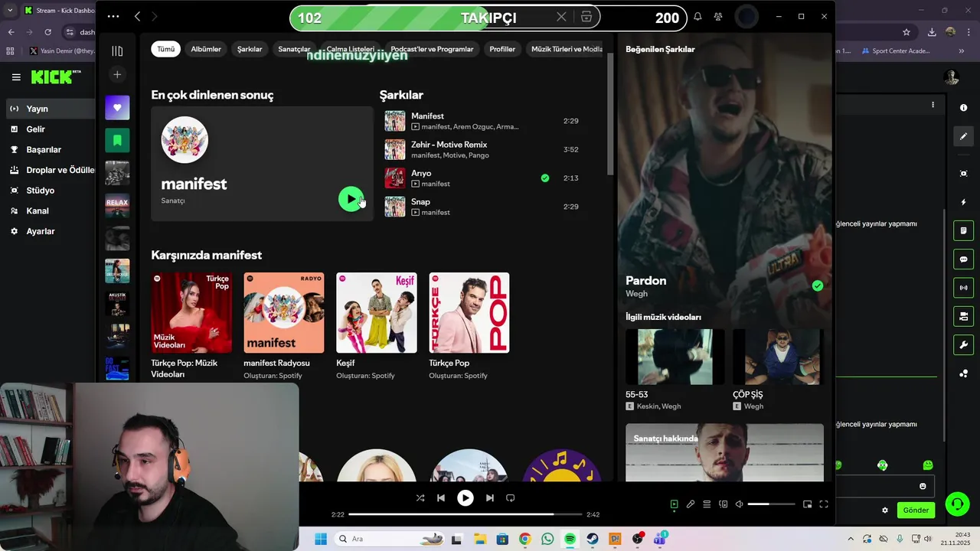Open the RELAX playlist thumbnail
Image resolution: width=980 pixels, height=551 pixels.
point(117,206)
